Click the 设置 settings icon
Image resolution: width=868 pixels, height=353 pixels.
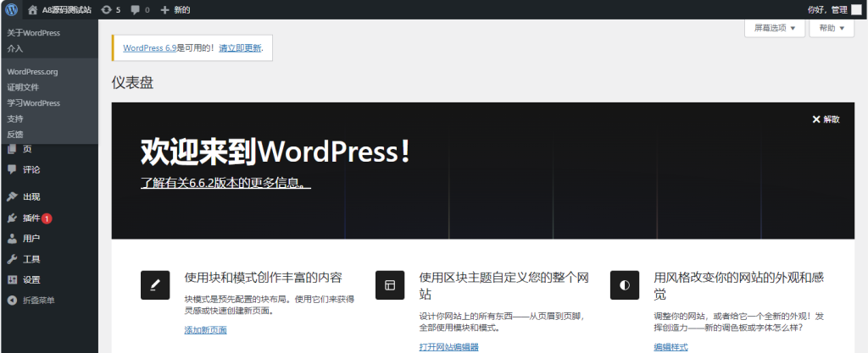pyautogui.click(x=12, y=279)
